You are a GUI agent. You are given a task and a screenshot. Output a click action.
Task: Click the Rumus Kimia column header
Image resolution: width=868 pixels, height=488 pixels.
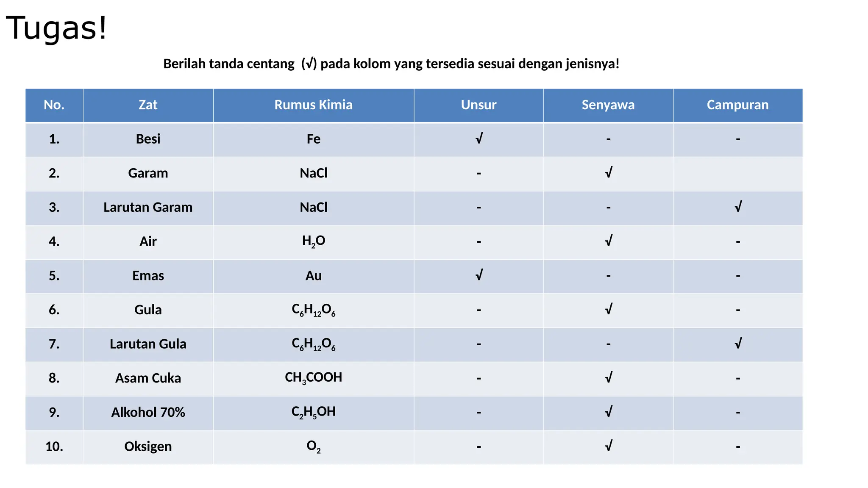(314, 105)
